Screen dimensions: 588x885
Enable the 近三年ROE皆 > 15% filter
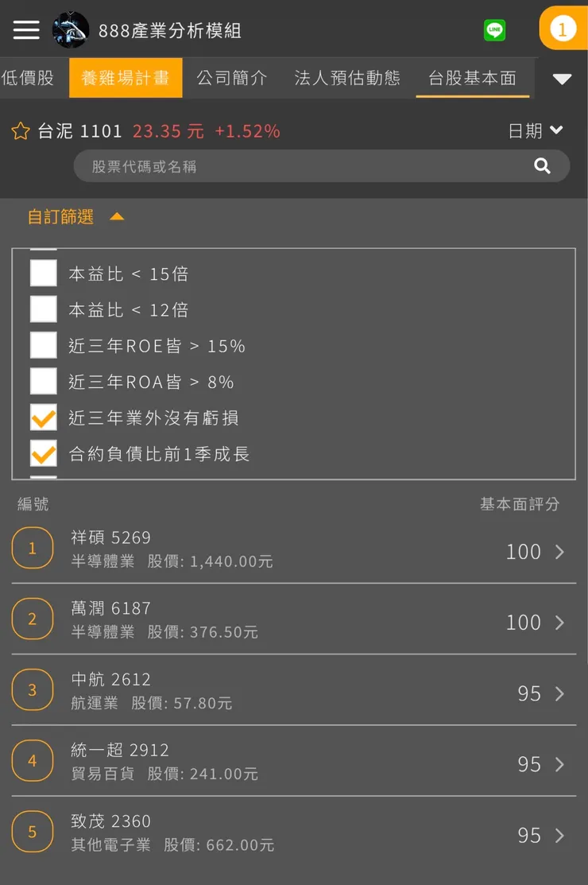[x=43, y=345]
